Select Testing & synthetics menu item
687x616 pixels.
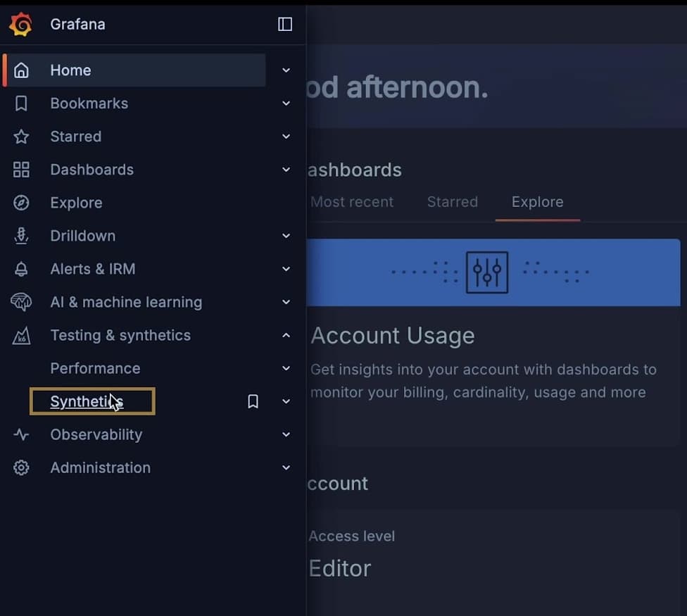(120, 335)
